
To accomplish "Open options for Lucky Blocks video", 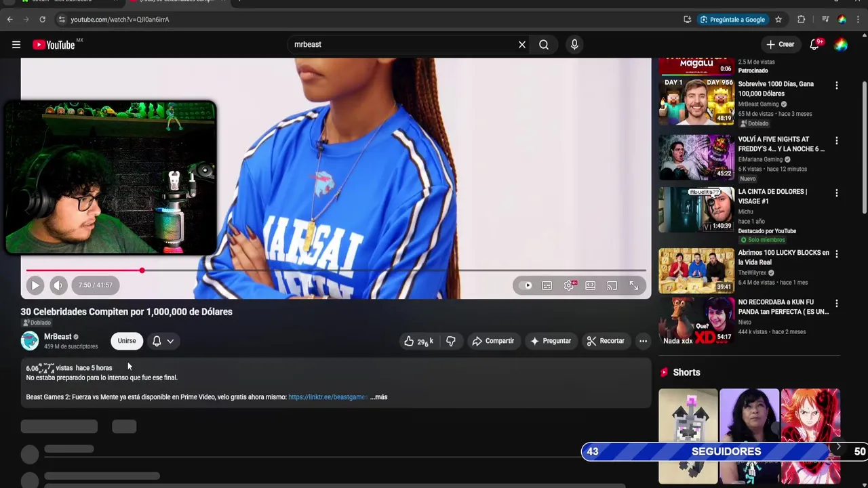I will point(836,254).
